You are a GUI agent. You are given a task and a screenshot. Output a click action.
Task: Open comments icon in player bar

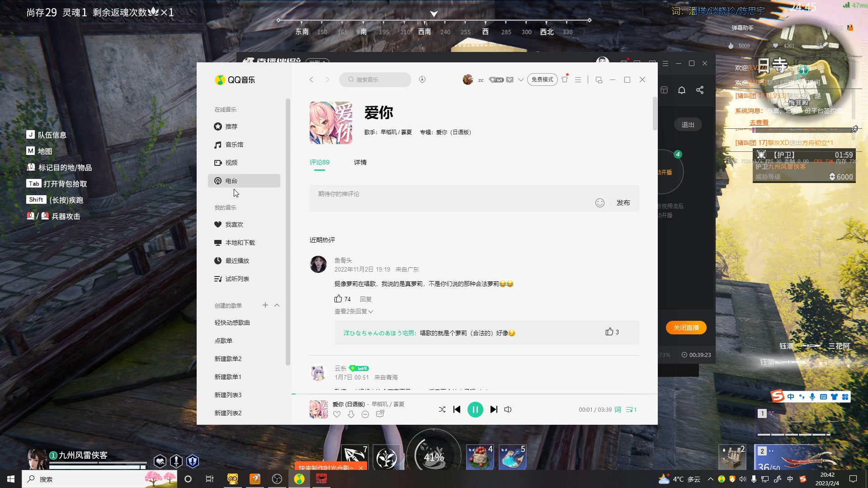click(x=380, y=414)
